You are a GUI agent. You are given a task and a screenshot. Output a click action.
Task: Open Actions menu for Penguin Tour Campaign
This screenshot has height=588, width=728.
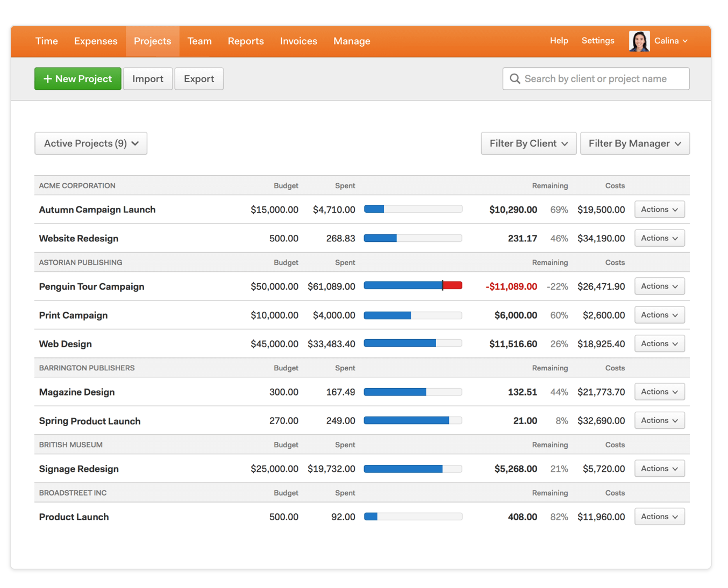[659, 286]
